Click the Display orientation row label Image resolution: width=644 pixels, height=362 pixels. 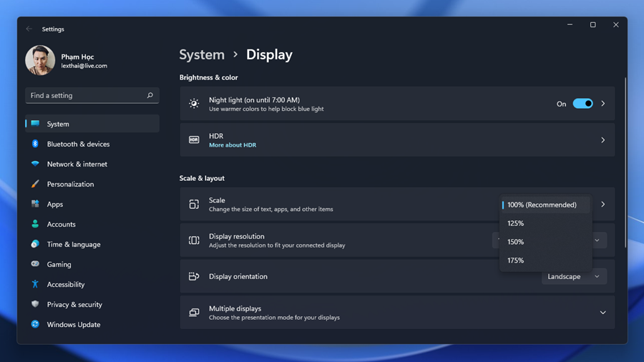click(238, 276)
